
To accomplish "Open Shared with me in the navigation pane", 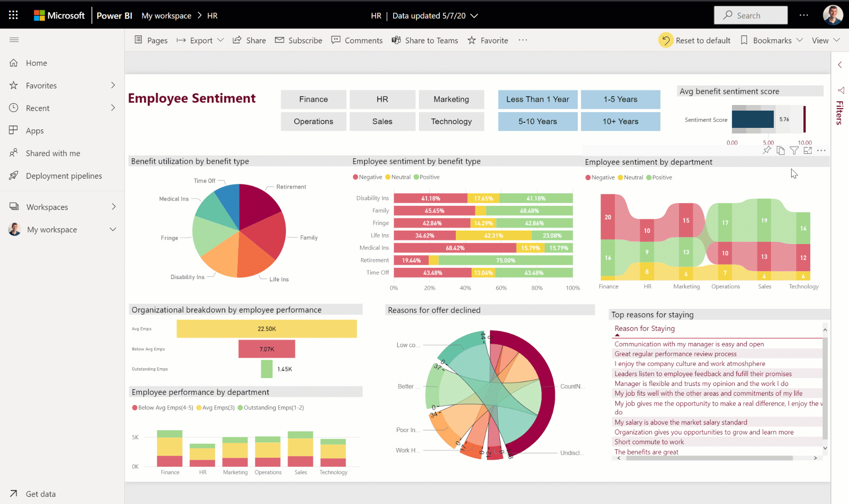I will tap(52, 153).
